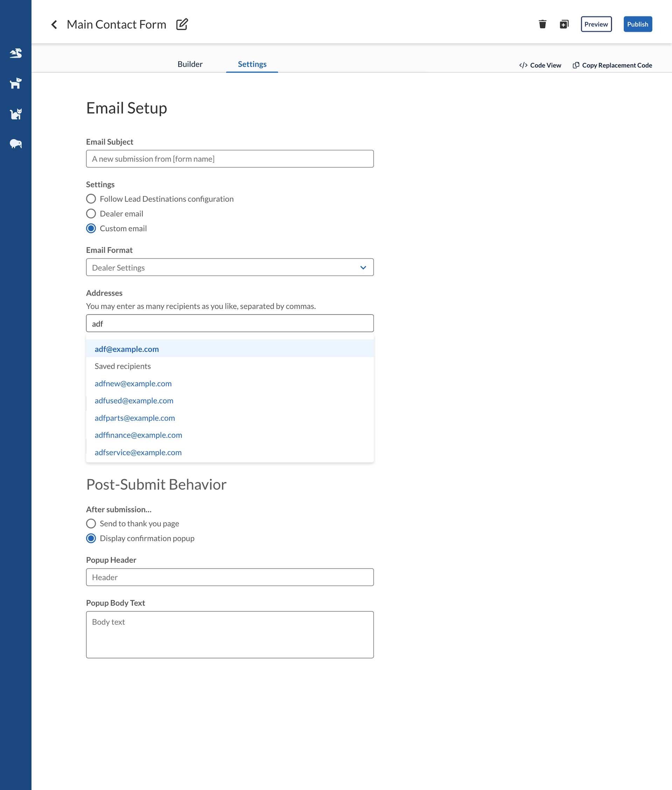672x790 pixels.
Task: Open the dog icon in sidebar
Action: pyautogui.click(x=16, y=83)
